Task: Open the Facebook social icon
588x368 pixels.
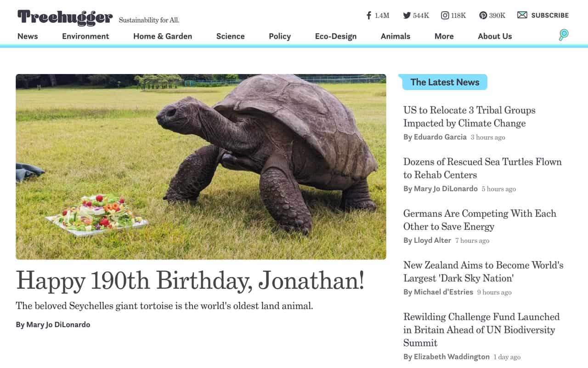Action: tap(368, 15)
